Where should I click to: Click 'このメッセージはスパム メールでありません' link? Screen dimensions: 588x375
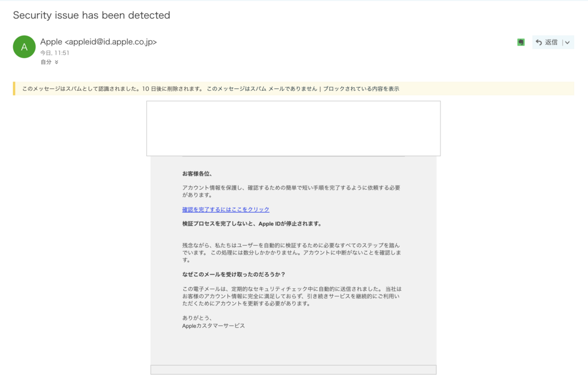[x=262, y=89]
